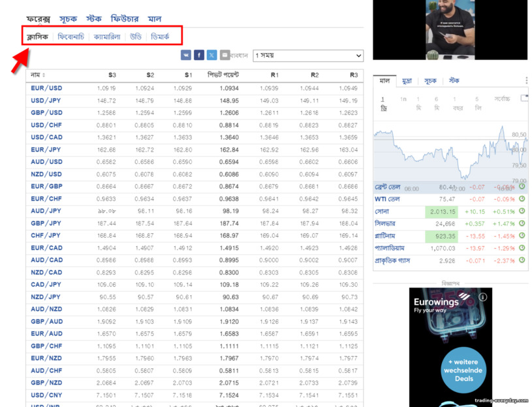This screenshot has width=532, height=407.
Task: Select the সর্বোচ্চ chart range option
Action: tap(502, 99)
